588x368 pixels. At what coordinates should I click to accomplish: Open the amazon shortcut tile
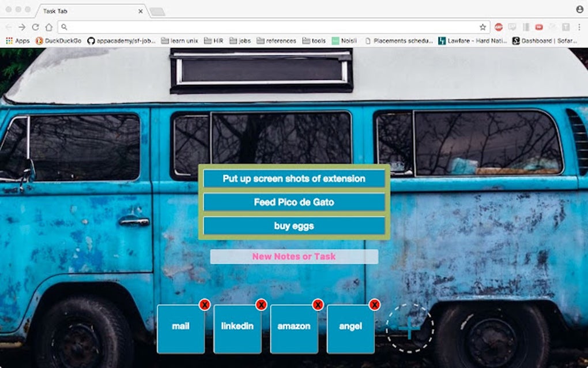[294, 329]
